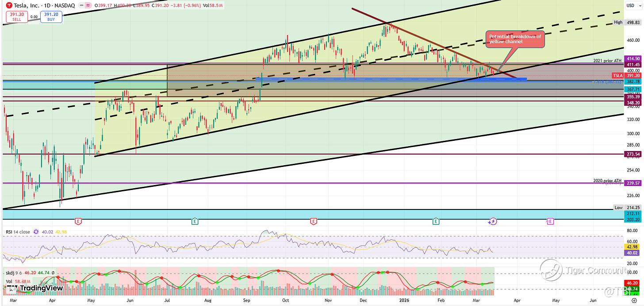Click the pink approximate-data indicator icon
This screenshot has height=306, width=644.
point(88,5)
